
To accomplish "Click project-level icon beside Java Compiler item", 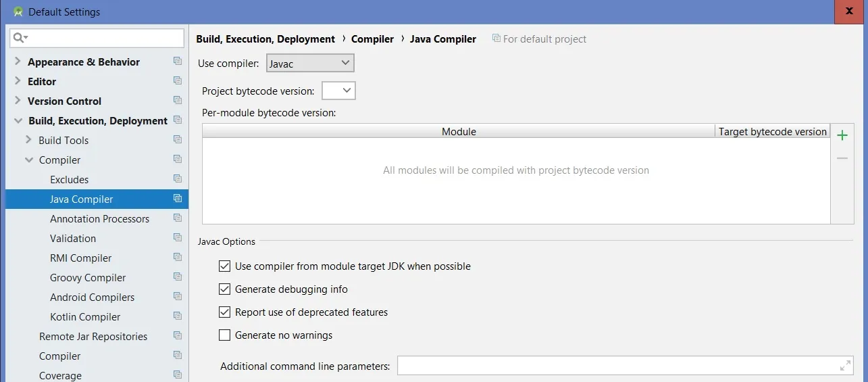I will coord(178,199).
